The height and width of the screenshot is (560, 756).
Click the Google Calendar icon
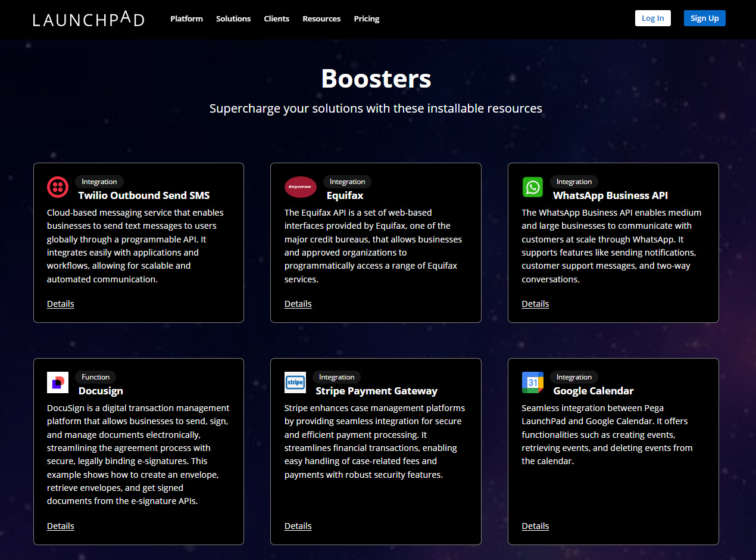(x=532, y=382)
